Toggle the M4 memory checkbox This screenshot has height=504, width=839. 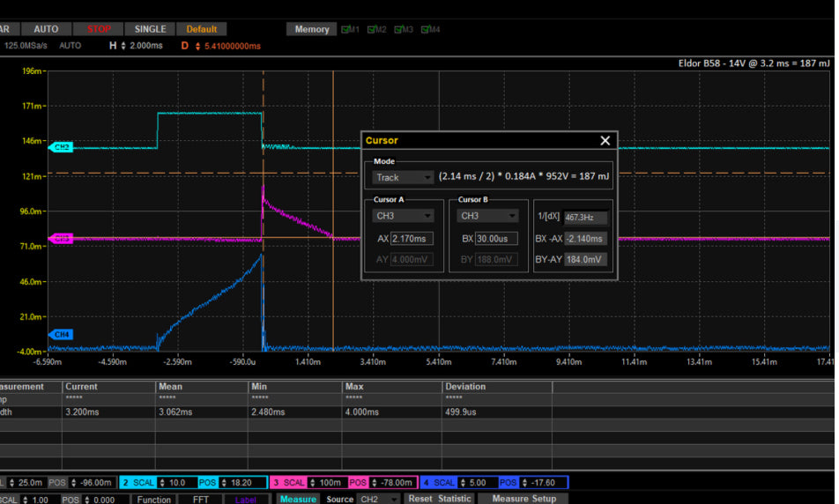click(x=426, y=30)
